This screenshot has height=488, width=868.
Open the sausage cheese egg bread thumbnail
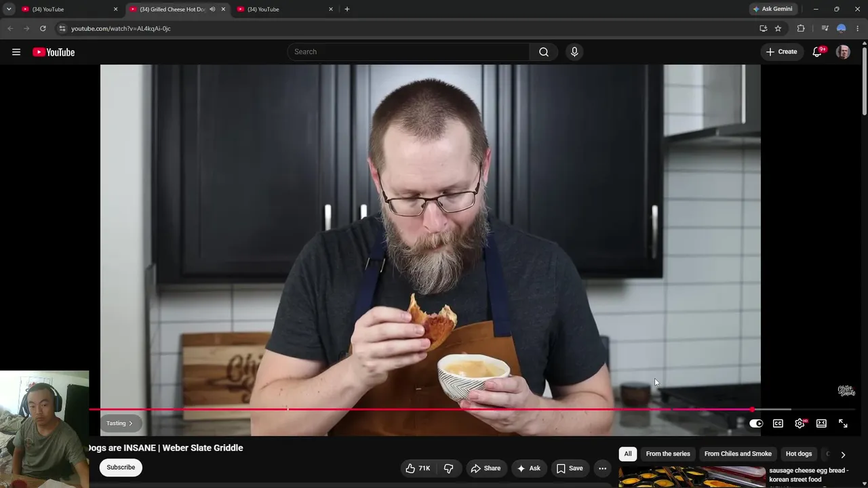pos(691,477)
